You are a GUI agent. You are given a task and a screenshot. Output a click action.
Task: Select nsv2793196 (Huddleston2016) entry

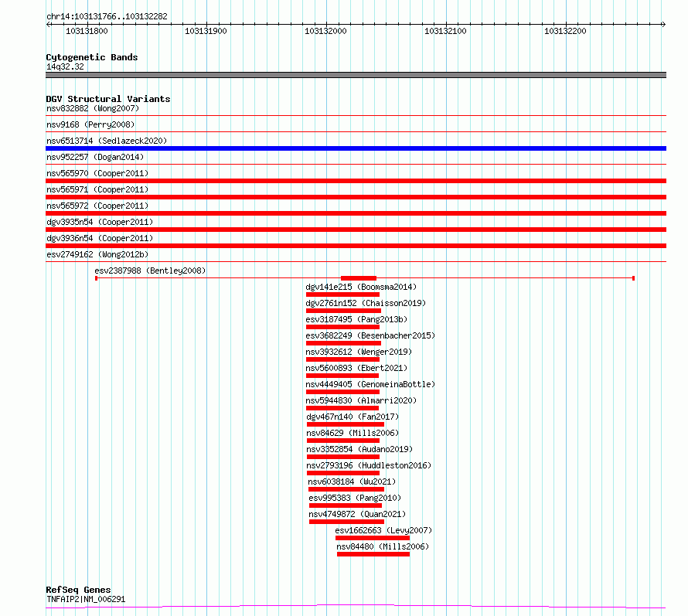tap(369, 465)
